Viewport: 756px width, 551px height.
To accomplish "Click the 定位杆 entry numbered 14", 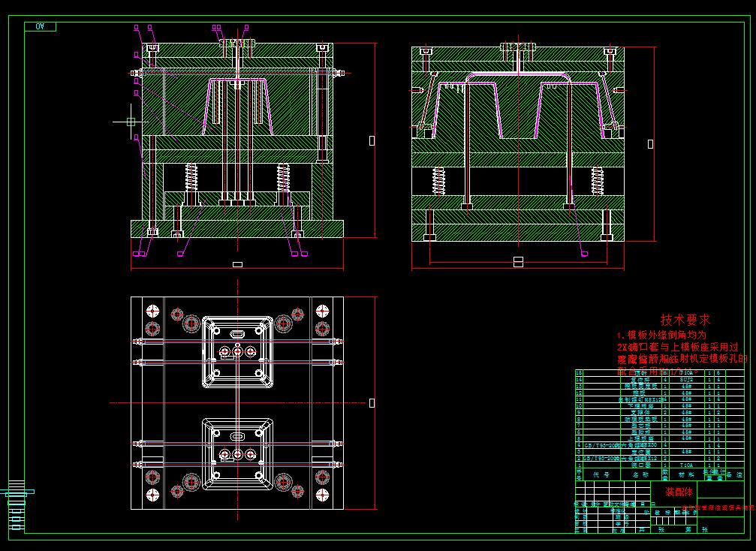I will [641, 380].
